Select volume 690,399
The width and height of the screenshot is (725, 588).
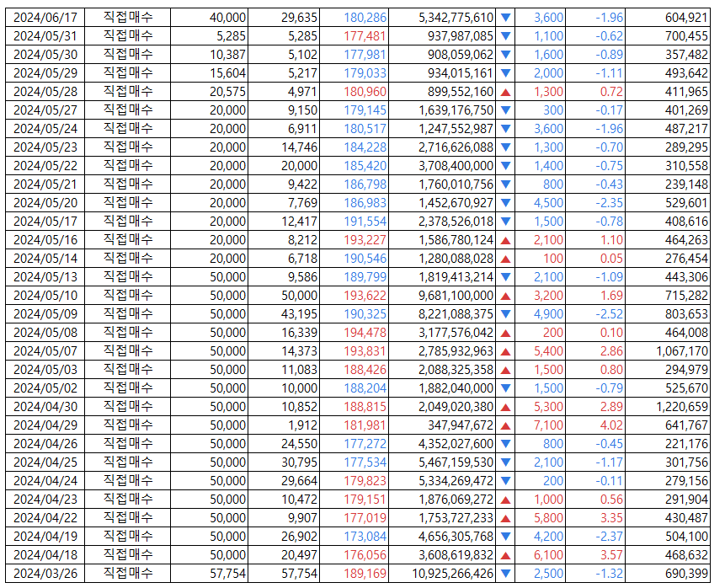686,573
